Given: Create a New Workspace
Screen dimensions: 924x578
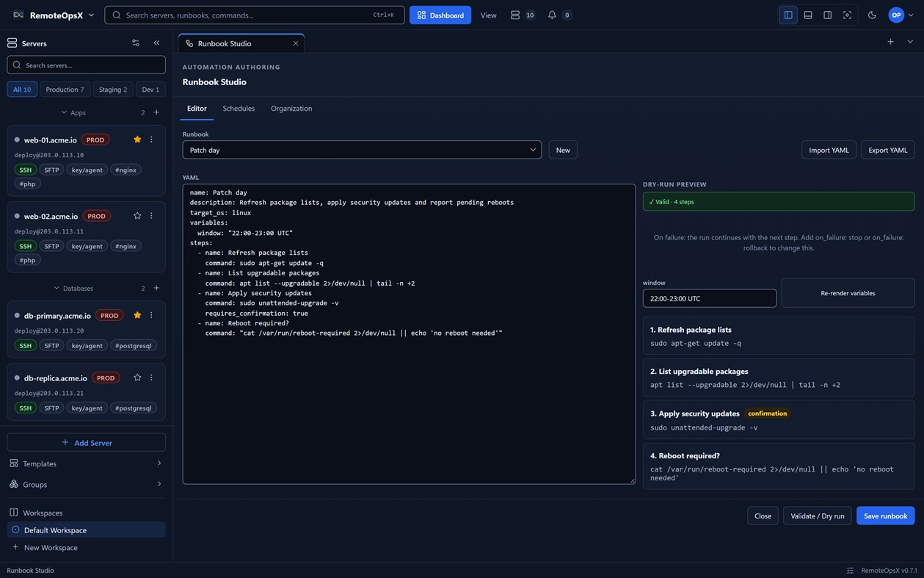Looking at the screenshot, I should 86,547.
